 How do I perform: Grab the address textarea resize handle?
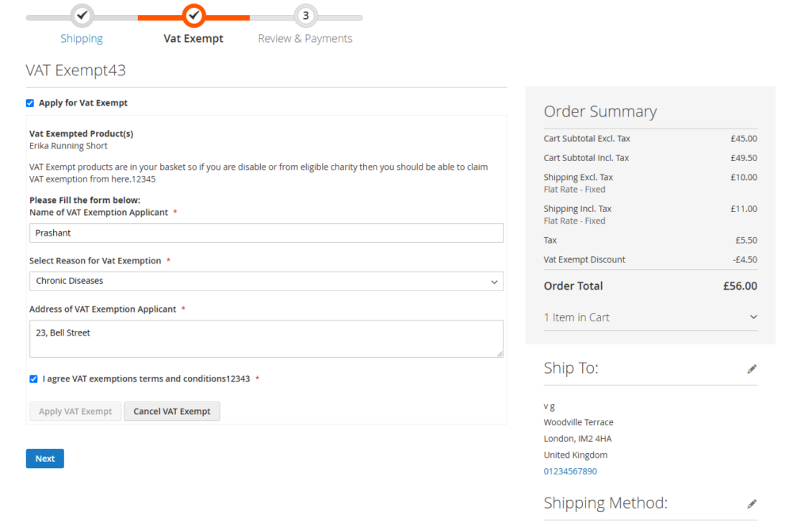click(x=498, y=352)
